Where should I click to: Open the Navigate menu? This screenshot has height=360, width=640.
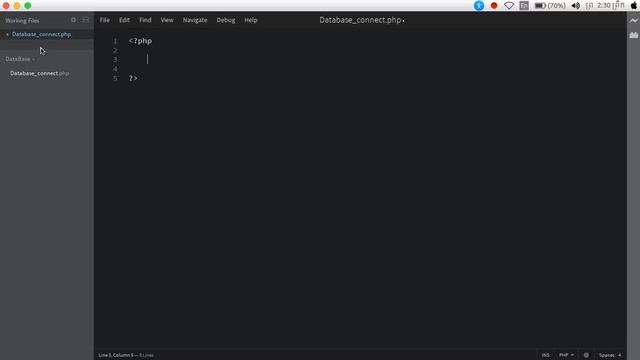(195, 20)
